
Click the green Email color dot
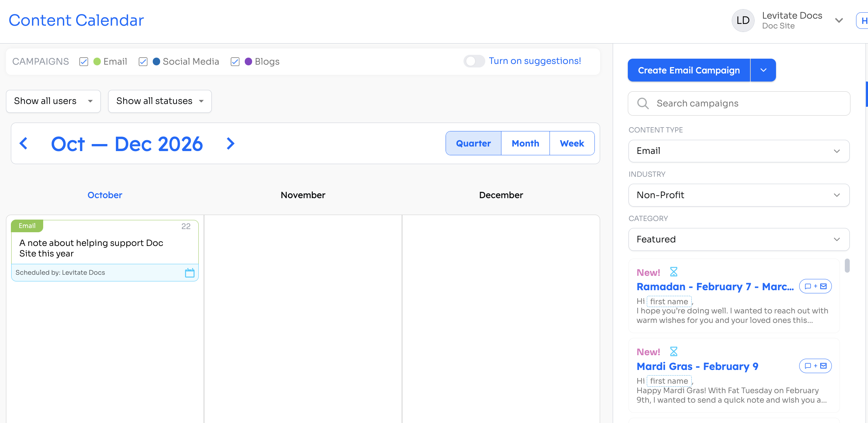(97, 61)
